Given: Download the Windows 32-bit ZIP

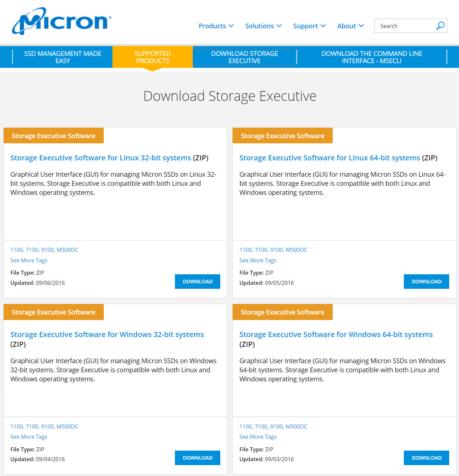Looking at the screenshot, I should tap(197, 458).
